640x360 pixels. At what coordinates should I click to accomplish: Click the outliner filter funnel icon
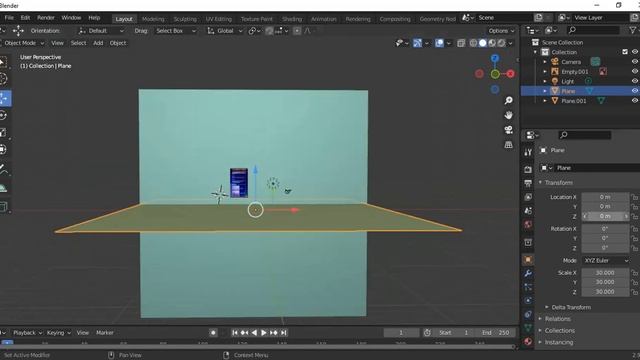[633, 30]
